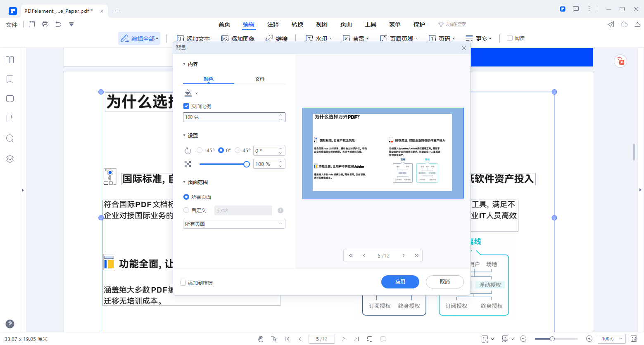Uncheck the 页面比例 checkbox
This screenshot has width=644, height=345.
[186, 106]
